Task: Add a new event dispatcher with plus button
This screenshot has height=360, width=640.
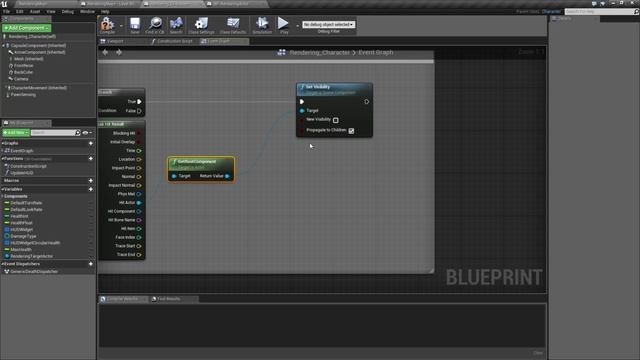Action: click(91, 264)
